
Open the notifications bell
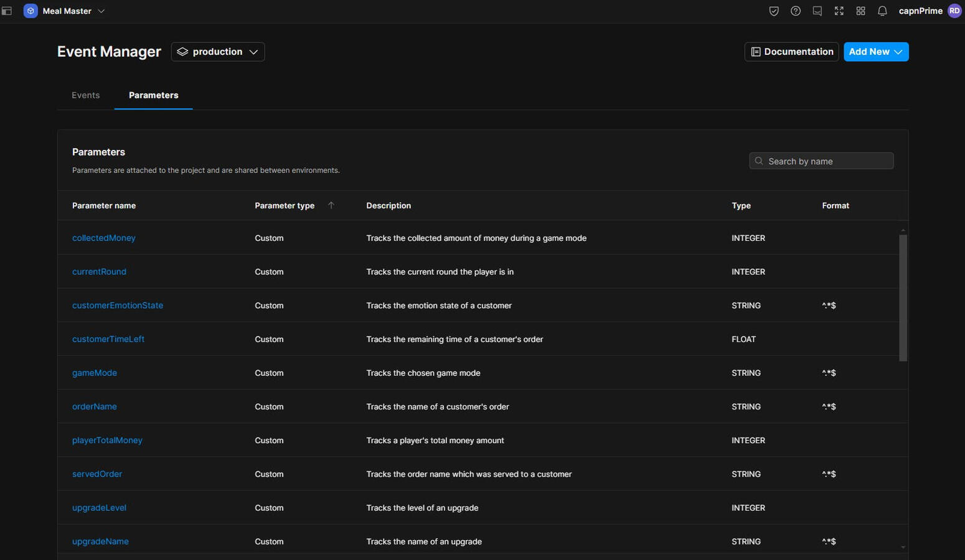[882, 11]
